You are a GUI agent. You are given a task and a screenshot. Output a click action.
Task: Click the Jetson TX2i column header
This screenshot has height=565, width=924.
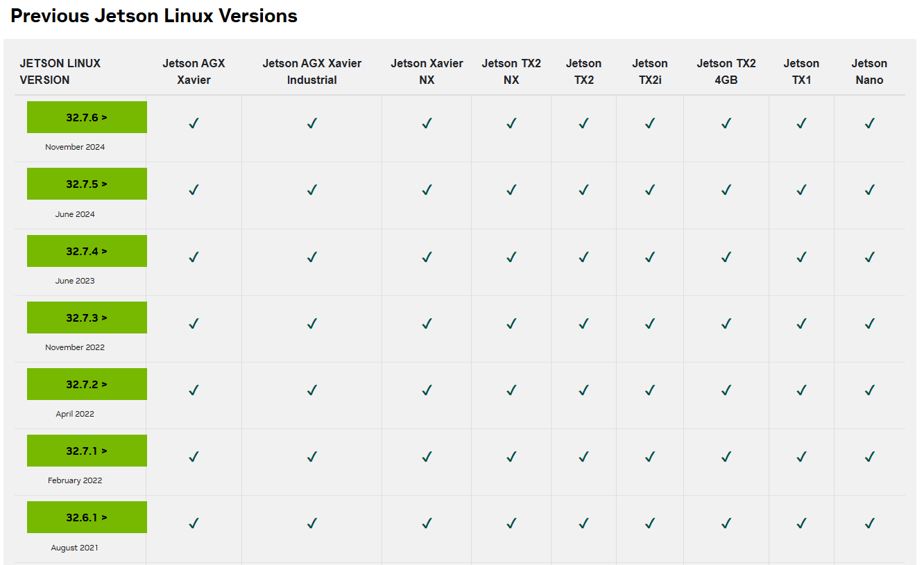point(650,71)
